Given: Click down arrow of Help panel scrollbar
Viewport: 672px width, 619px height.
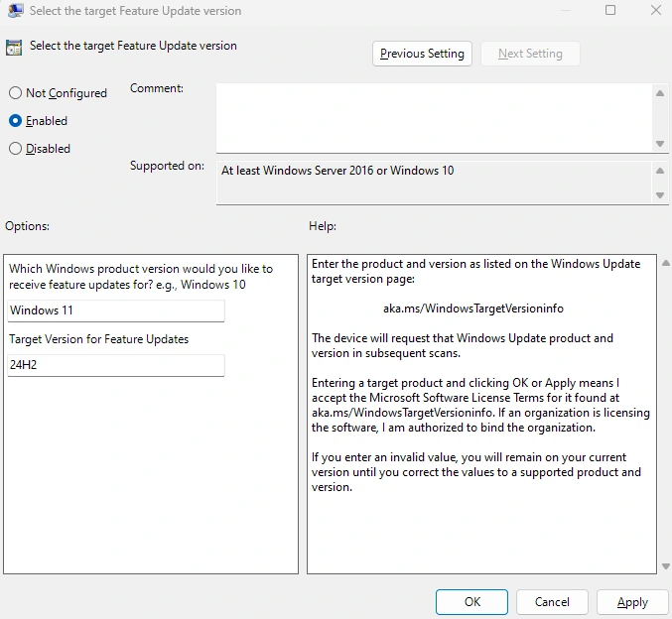Looking at the screenshot, I should point(663,565).
